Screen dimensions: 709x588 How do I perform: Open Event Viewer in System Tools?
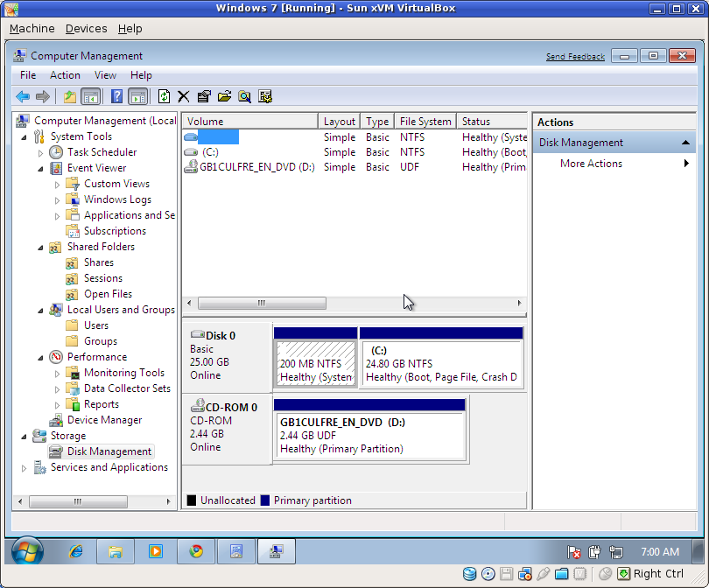tap(95, 167)
